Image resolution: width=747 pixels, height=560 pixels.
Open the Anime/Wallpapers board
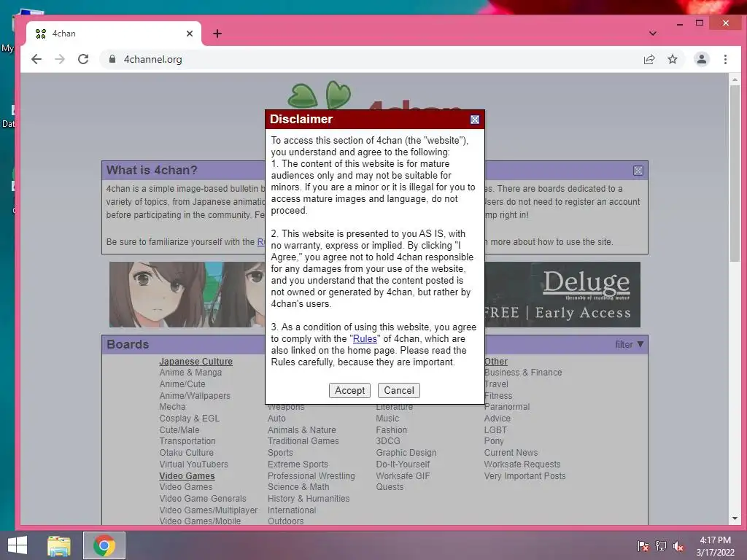click(x=195, y=396)
